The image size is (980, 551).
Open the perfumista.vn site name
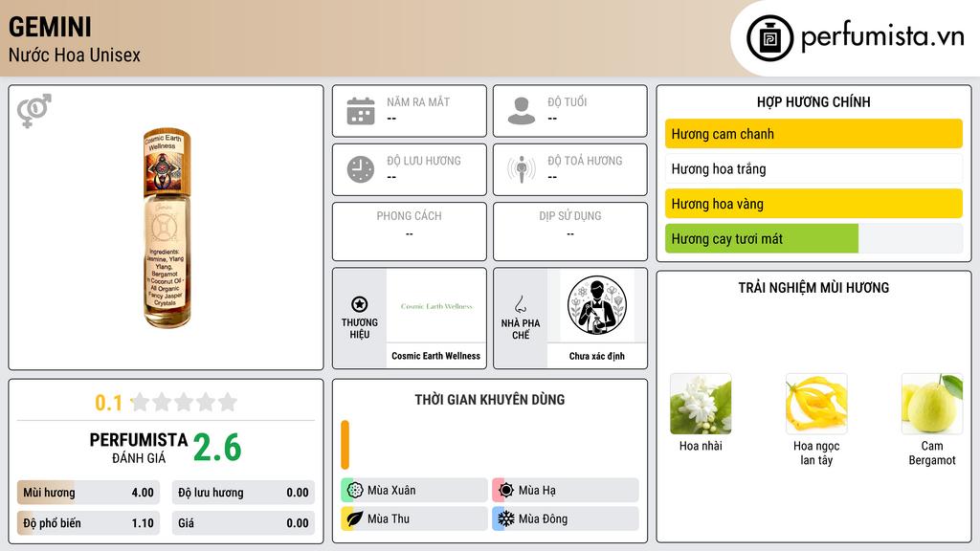tap(882, 37)
